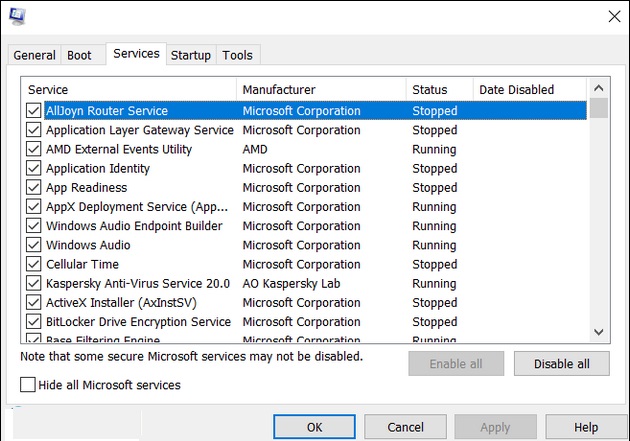Click Microsoft Corporation cell for App Readiness

(x=301, y=188)
